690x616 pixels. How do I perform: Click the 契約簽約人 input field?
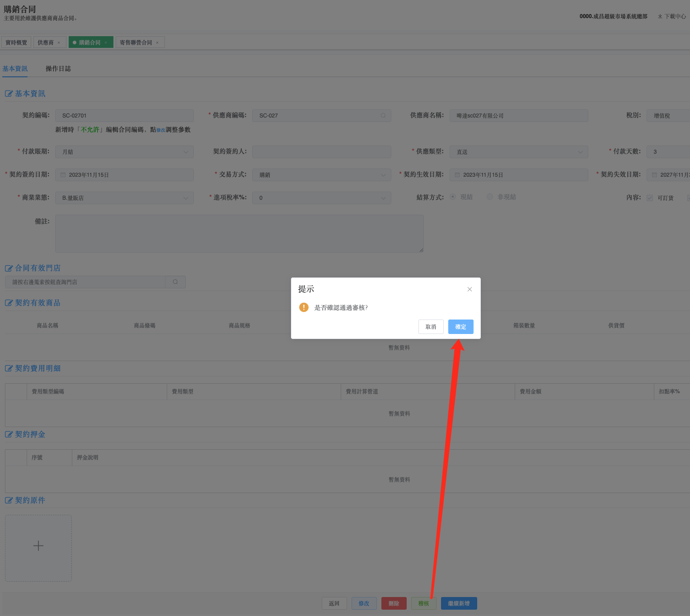tap(322, 151)
